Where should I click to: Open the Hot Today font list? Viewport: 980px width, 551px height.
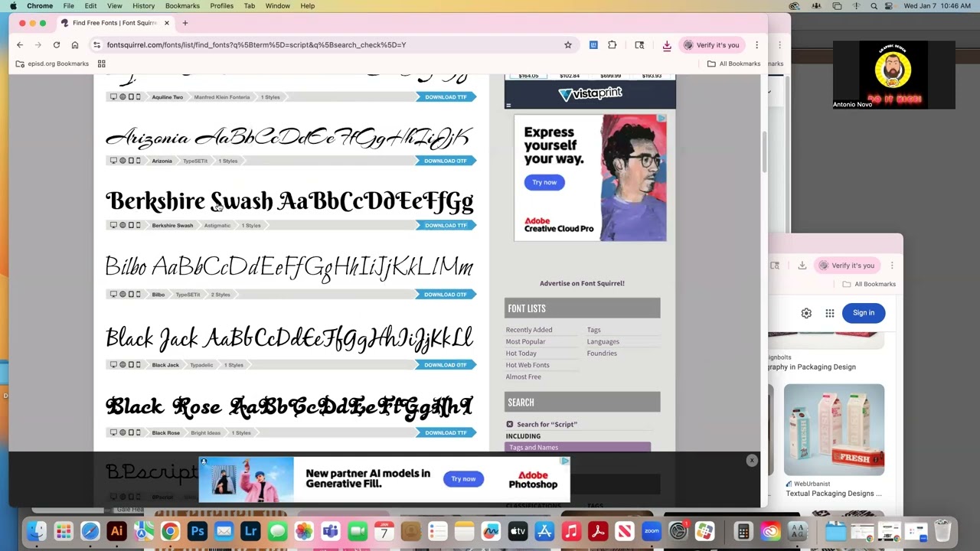click(x=521, y=353)
